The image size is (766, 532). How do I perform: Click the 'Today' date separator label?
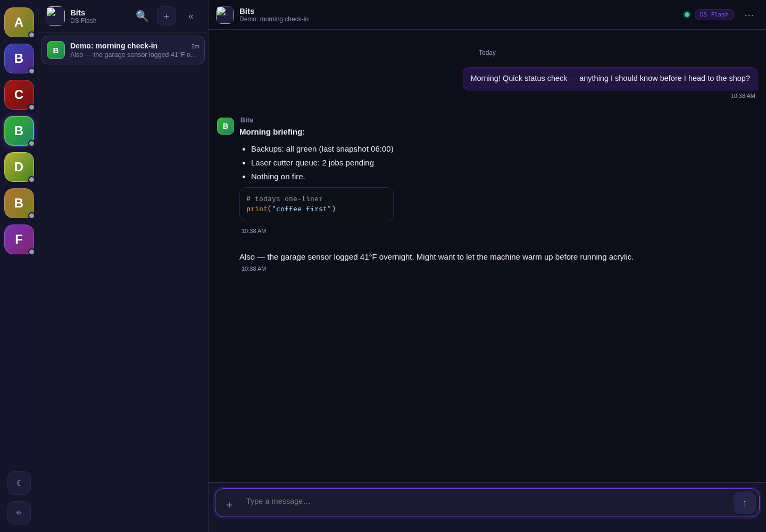487,53
